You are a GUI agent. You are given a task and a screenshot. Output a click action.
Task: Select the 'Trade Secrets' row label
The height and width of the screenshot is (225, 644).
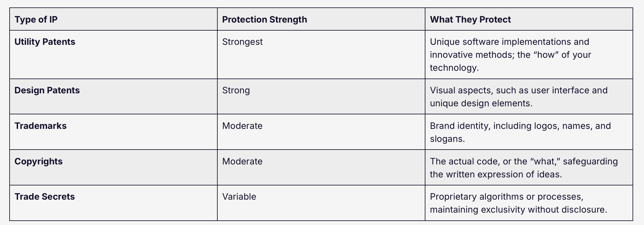(x=45, y=197)
